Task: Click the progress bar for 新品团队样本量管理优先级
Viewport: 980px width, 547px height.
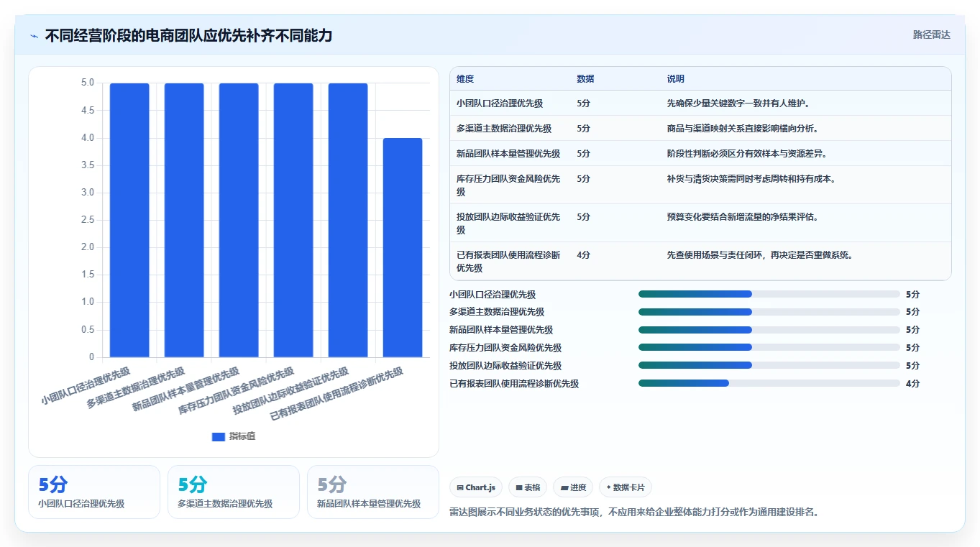Action: point(769,330)
